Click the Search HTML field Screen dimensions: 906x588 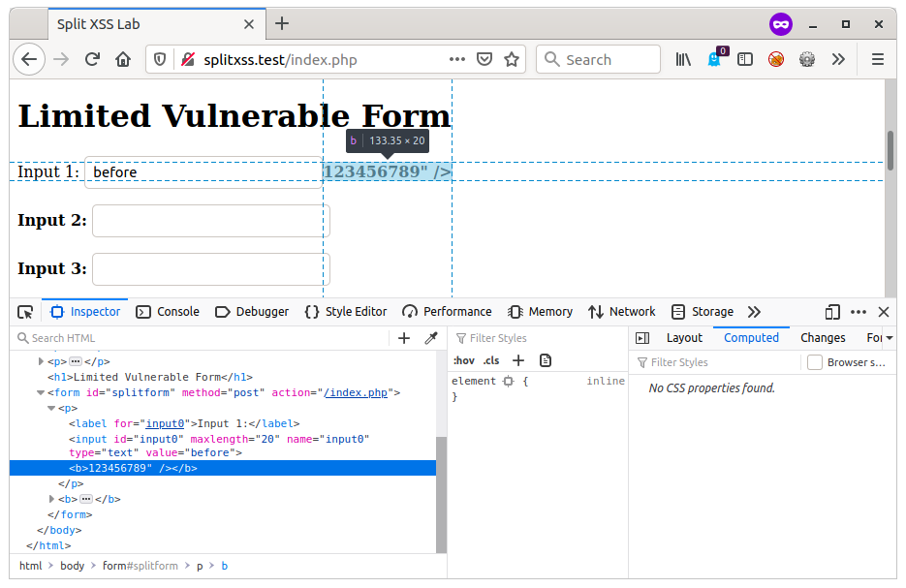pyautogui.click(x=200, y=338)
